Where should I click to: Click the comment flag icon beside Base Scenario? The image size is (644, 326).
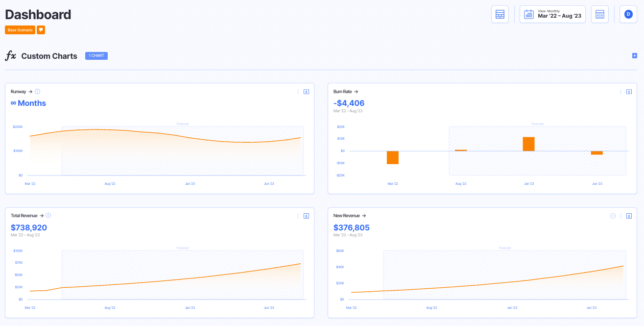tap(41, 30)
